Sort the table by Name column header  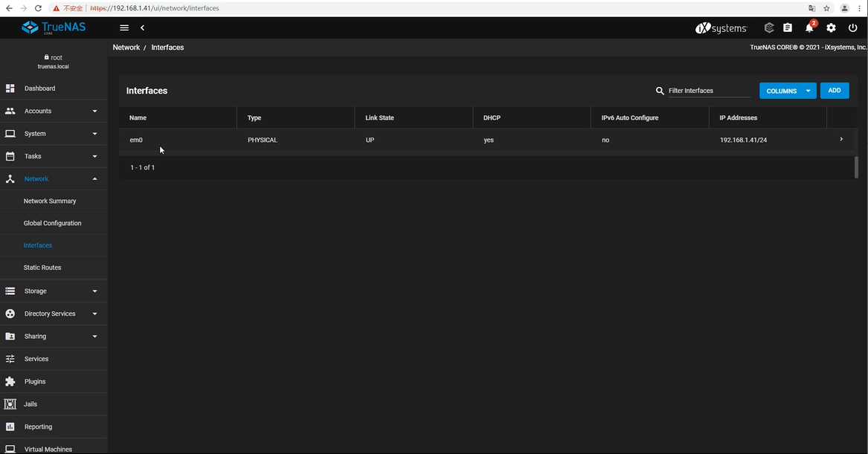[138, 118]
